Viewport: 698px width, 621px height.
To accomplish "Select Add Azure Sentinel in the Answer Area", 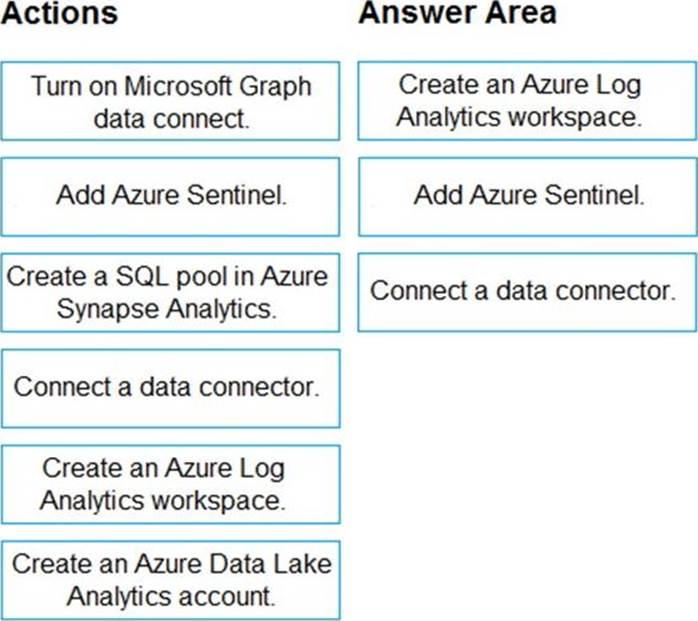I will pos(527,196).
